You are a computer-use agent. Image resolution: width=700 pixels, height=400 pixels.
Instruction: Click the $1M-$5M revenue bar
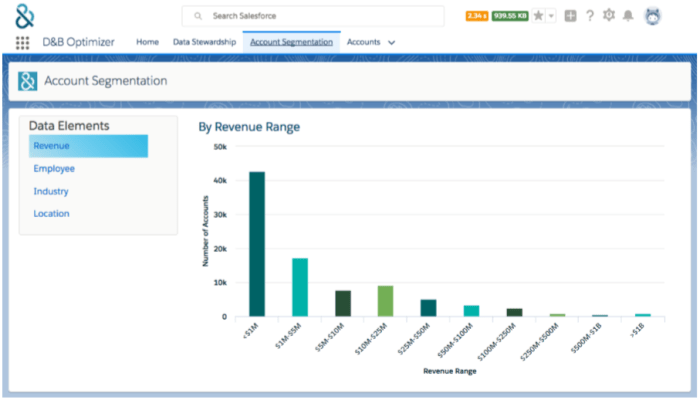click(300, 287)
